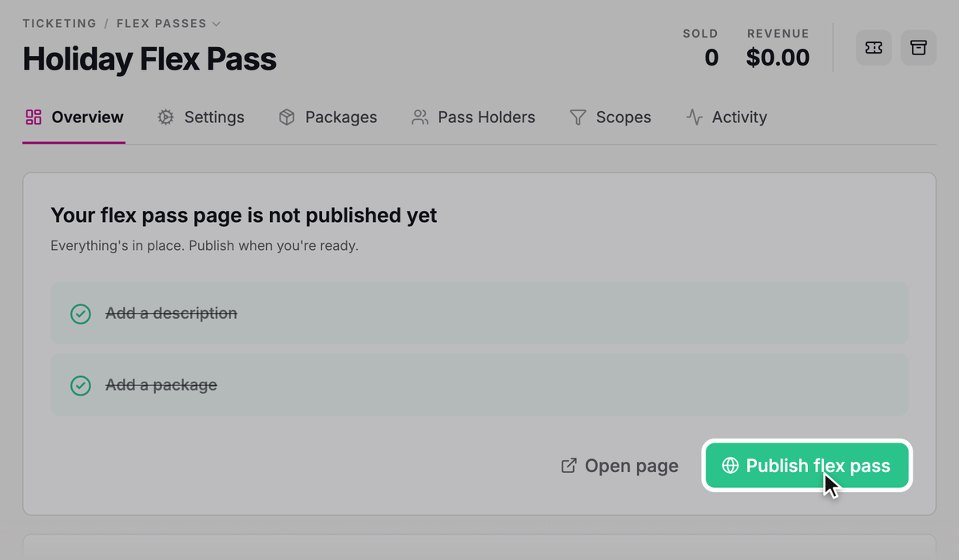
Task: Select the Scopes tab
Action: tap(610, 117)
